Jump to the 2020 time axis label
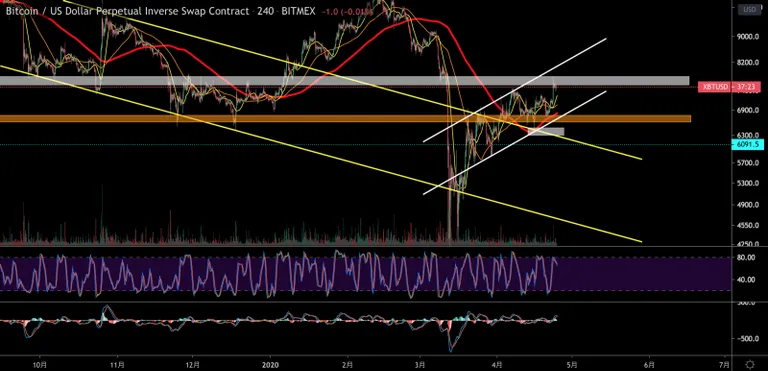This screenshot has height=371, width=768. [270, 364]
